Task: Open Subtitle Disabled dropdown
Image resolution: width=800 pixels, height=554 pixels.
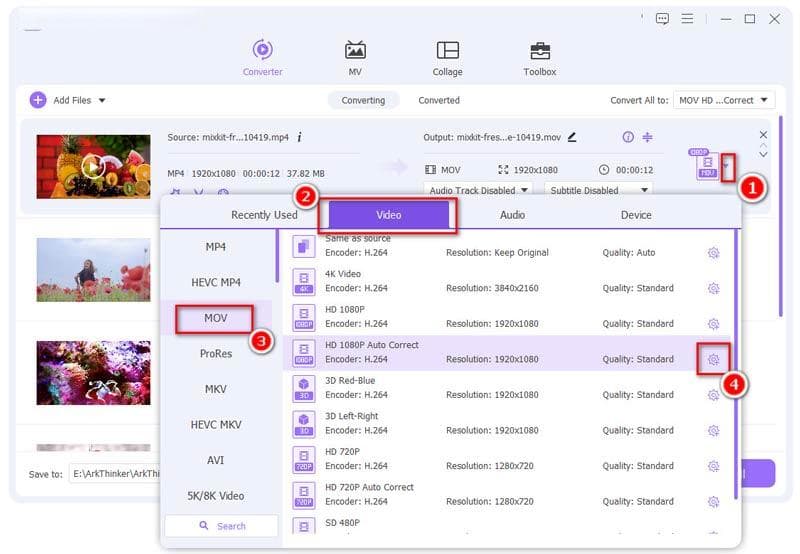Action: point(598,190)
